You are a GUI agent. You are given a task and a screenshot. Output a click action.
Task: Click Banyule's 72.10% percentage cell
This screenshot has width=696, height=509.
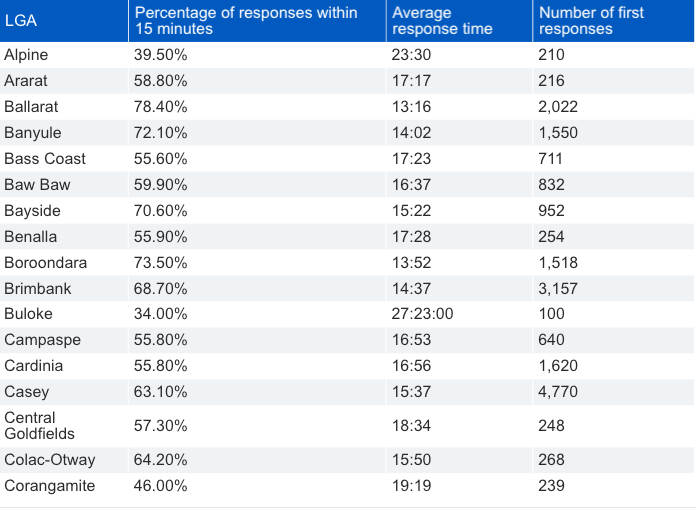[x=161, y=133]
